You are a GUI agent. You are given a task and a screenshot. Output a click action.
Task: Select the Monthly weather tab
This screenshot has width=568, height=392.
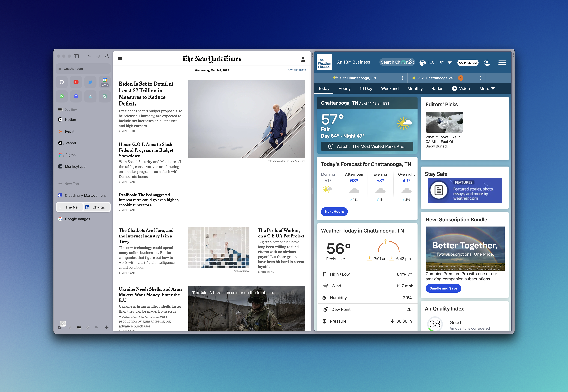tap(415, 89)
